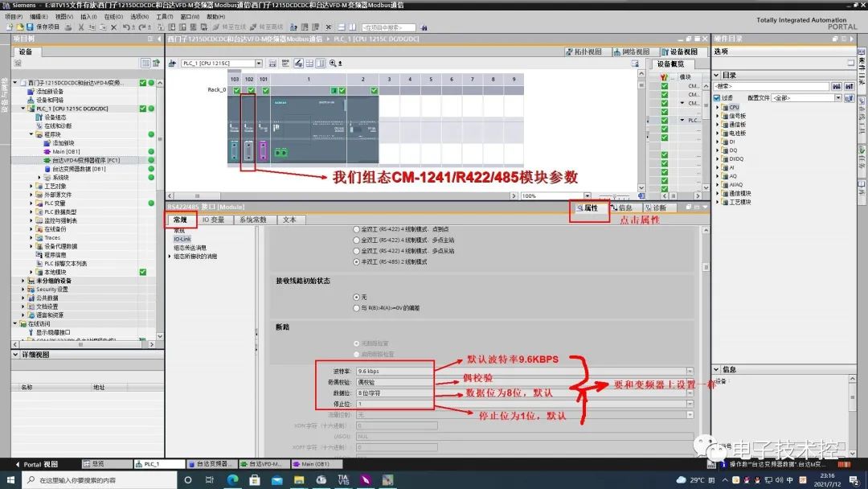
Task: Select full duplex RS-422 multipoint slave mode
Action: click(357, 251)
